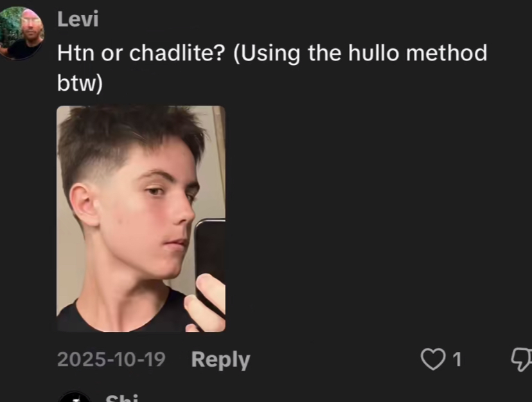Tap the hair at the top of the selfie
This screenshot has width=532, height=402.
[132, 129]
